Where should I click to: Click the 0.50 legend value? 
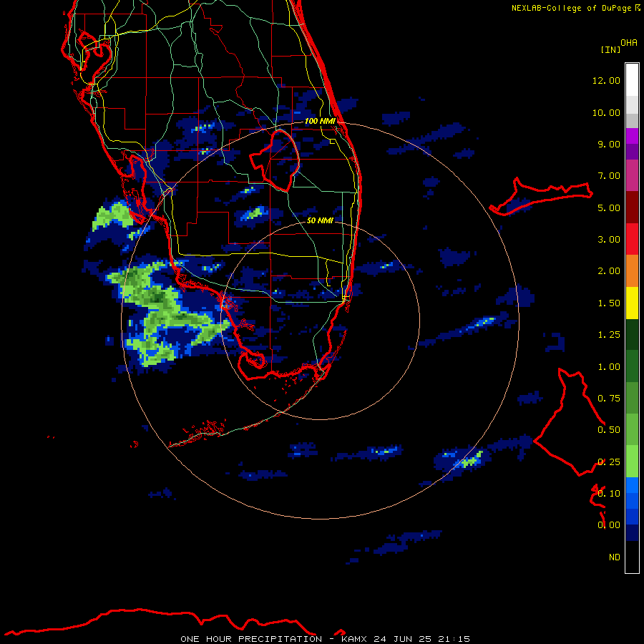point(609,430)
